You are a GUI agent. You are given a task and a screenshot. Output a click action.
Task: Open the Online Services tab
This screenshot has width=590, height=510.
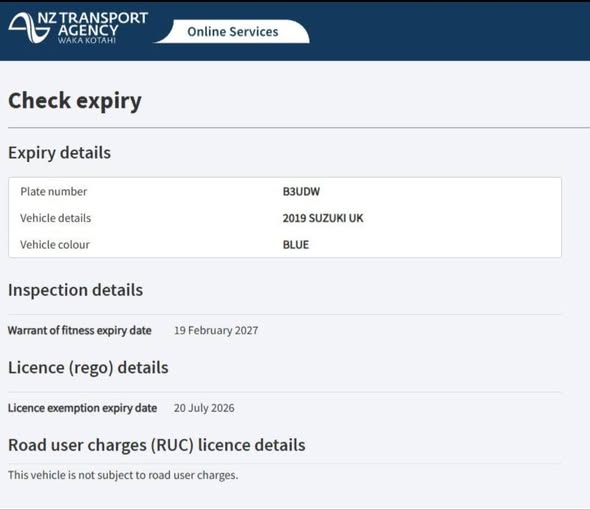(233, 32)
